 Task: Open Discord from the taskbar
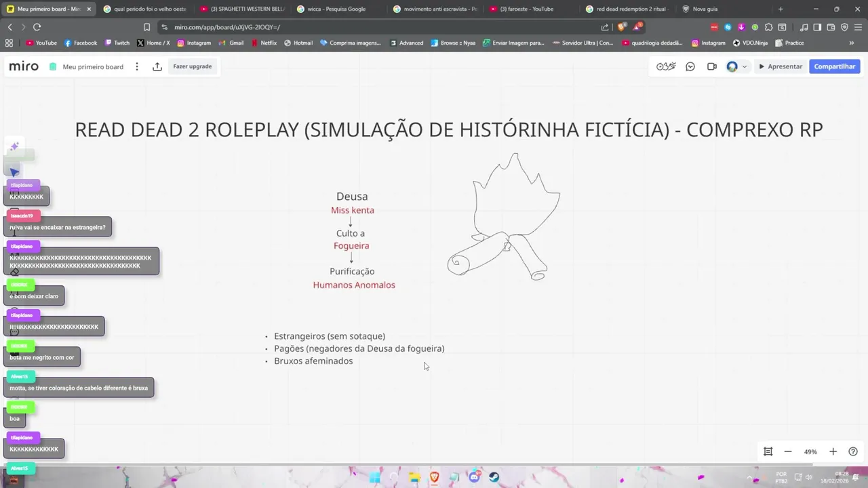pos(474,477)
